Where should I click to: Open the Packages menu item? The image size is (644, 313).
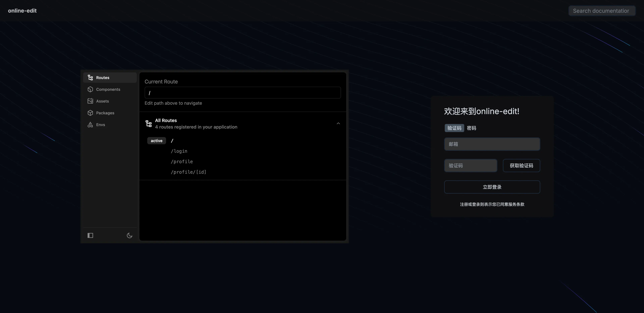pyautogui.click(x=110, y=113)
